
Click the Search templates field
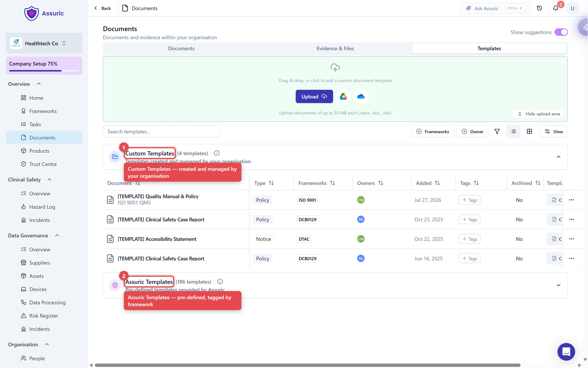[162, 132]
